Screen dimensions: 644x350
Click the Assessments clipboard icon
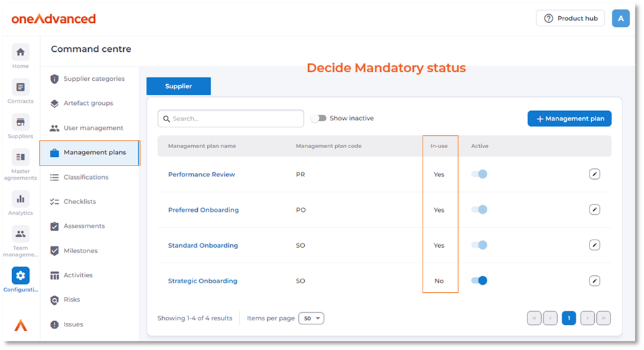coord(55,226)
